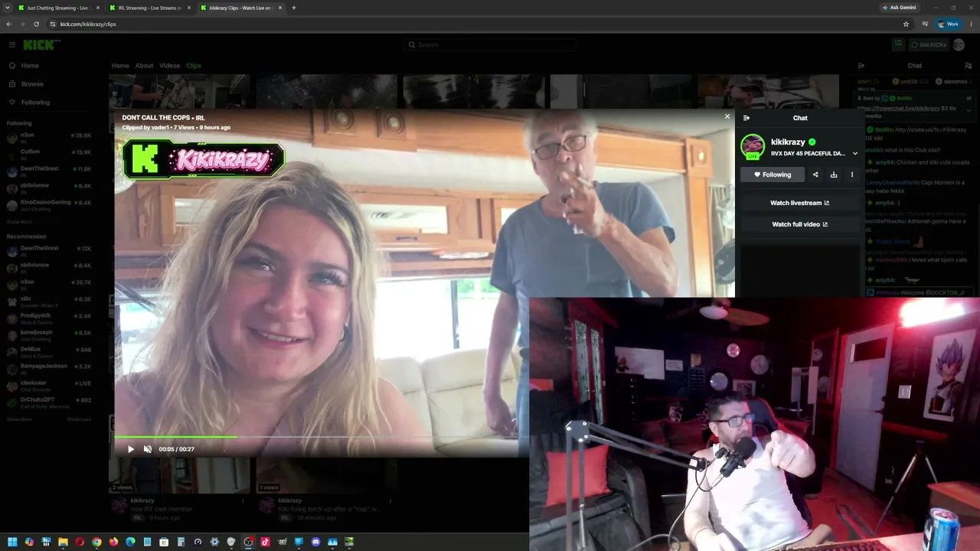980x551 pixels.
Task: Toggle the Kick sidebar hamburger menu
Action: [x=12, y=45]
